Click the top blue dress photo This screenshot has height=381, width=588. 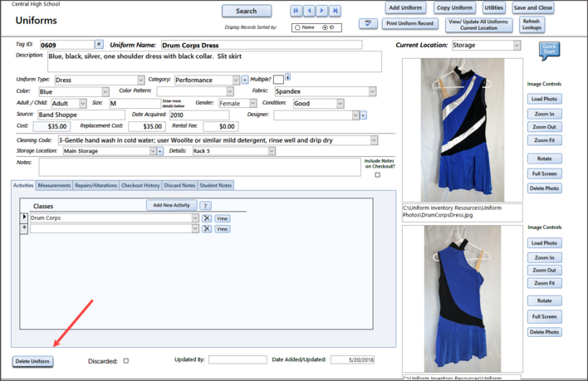462,129
